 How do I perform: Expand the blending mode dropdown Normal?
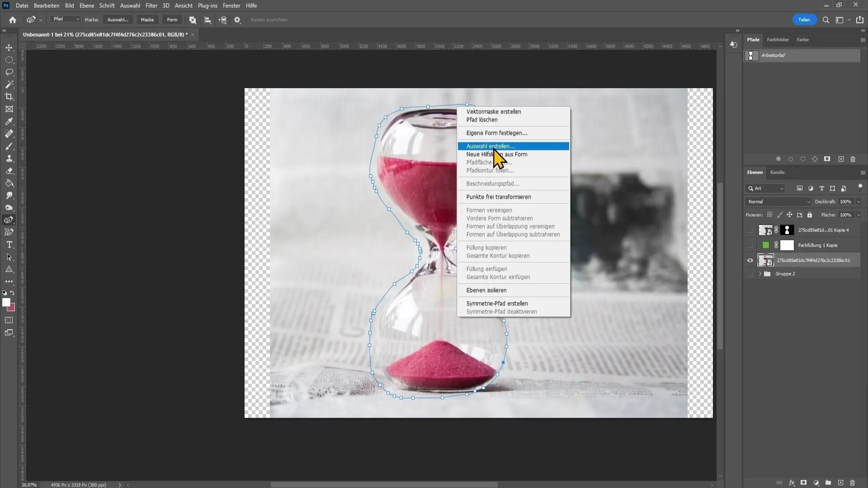coord(778,202)
